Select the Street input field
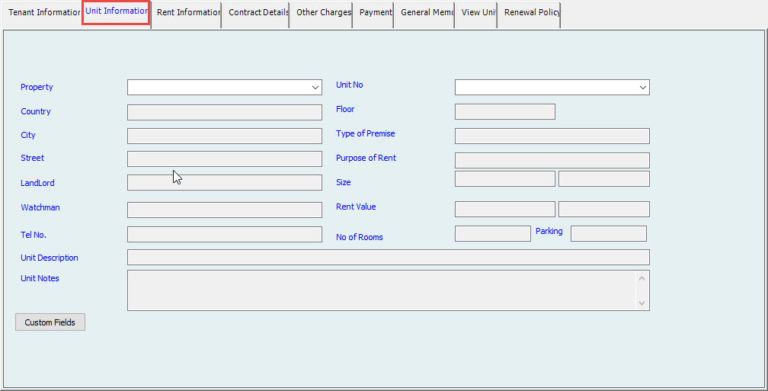Viewport: 768px width, 391px height. 224,159
